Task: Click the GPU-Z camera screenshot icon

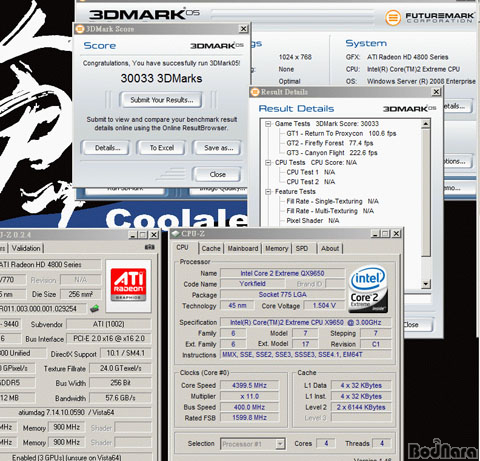Action: tap(150, 247)
